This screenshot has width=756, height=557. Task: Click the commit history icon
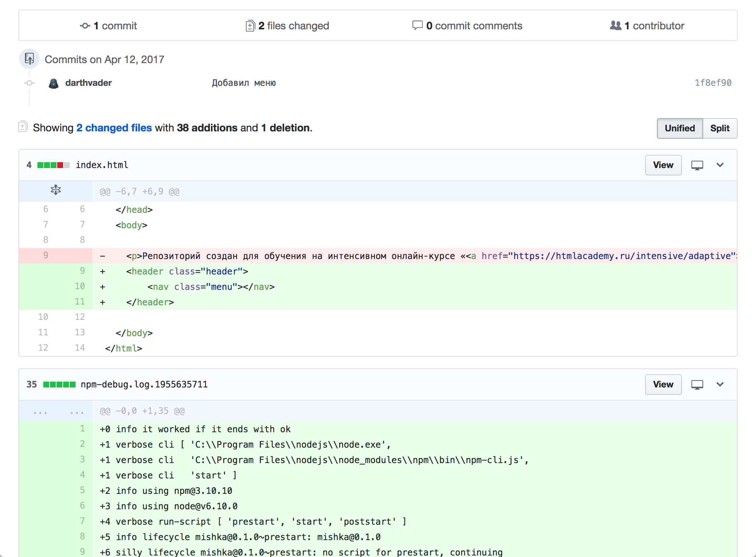[29, 59]
